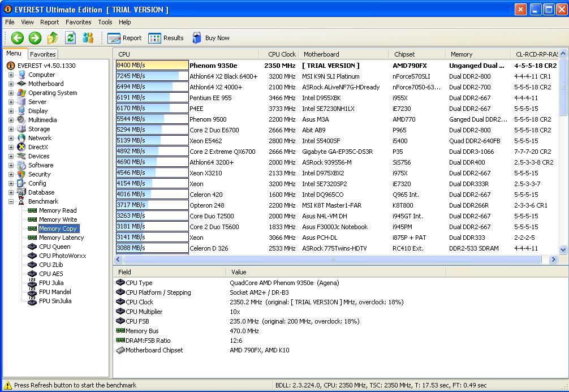Click the Value column header in details pane
The image size is (569, 392).
(x=336, y=272)
